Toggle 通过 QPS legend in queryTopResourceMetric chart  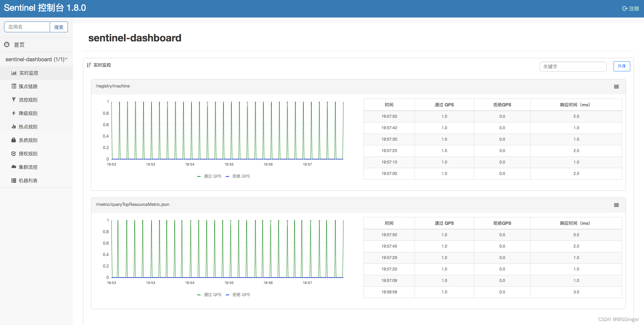click(209, 295)
